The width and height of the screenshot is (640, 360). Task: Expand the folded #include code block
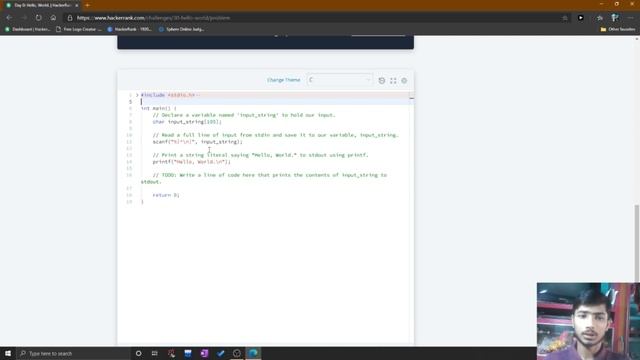pyautogui.click(x=137, y=95)
